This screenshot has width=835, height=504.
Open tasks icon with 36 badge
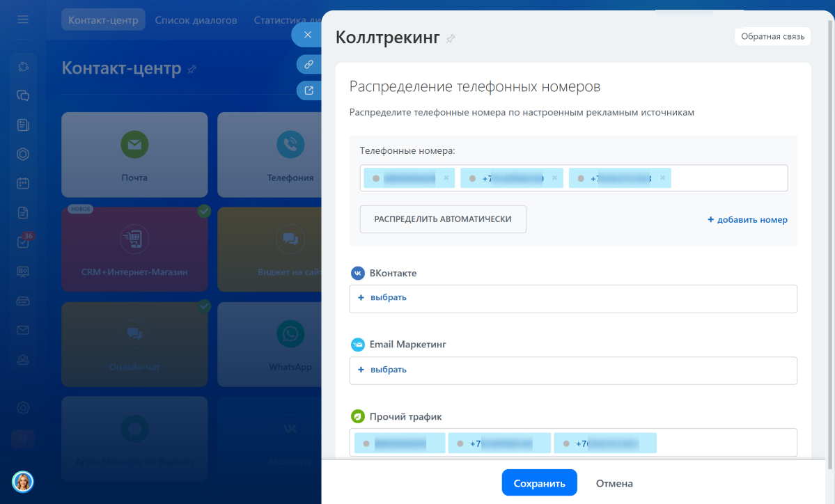click(x=23, y=242)
